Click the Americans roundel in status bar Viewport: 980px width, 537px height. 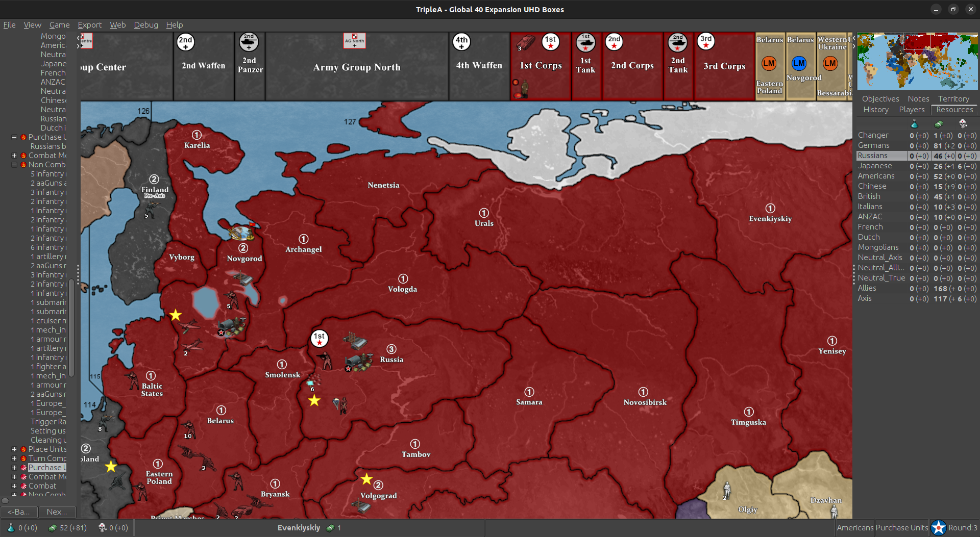(x=938, y=528)
